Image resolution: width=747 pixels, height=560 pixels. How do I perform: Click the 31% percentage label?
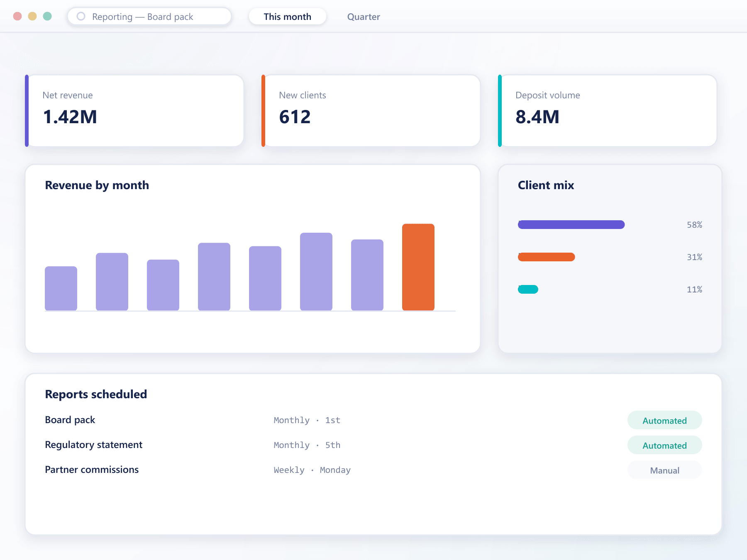[694, 257]
